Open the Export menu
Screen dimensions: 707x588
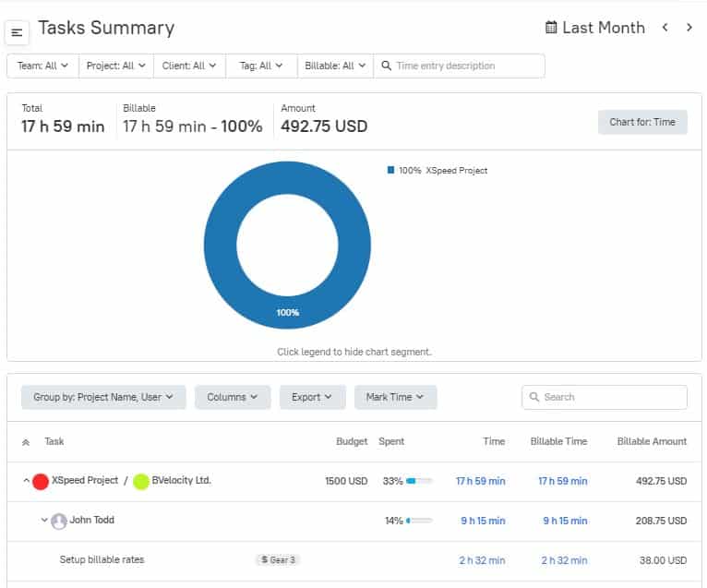pos(312,397)
